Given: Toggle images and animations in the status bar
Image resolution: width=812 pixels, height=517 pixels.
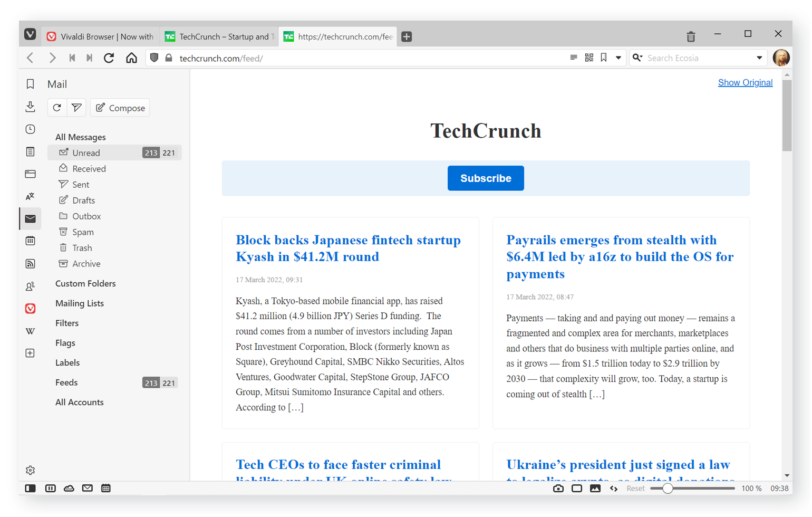Looking at the screenshot, I should click(595, 489).
